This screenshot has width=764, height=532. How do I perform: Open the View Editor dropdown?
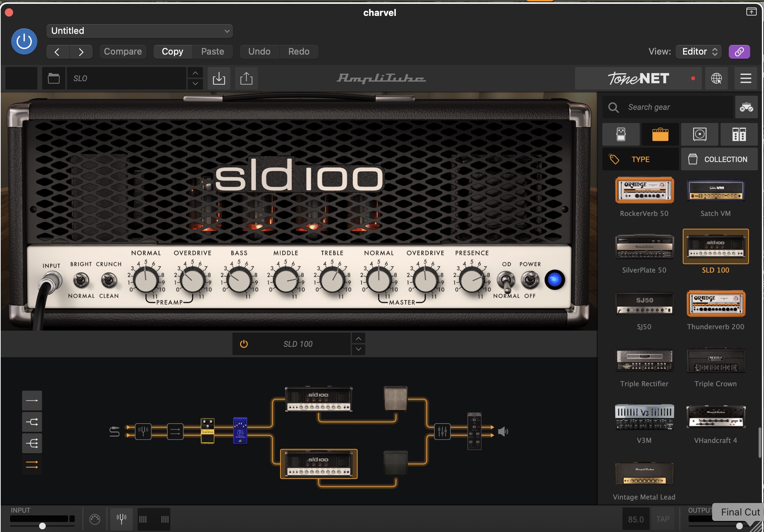pyautogui.click(x=699, y=52)
